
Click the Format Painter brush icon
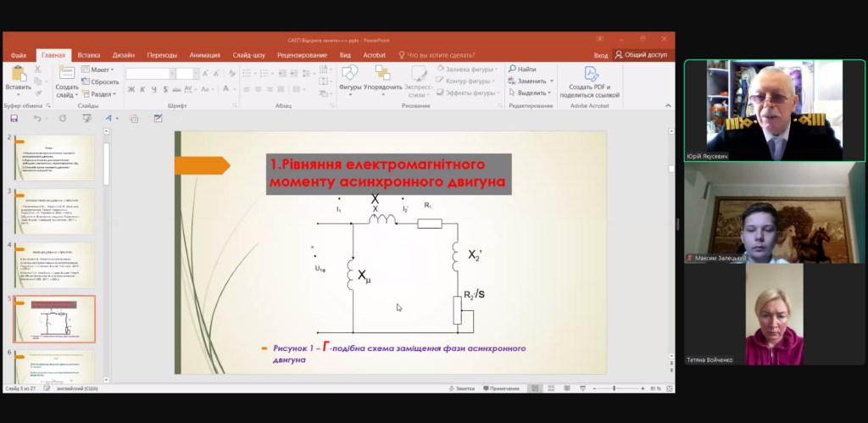pyautogui.click(x=37, y=92)
